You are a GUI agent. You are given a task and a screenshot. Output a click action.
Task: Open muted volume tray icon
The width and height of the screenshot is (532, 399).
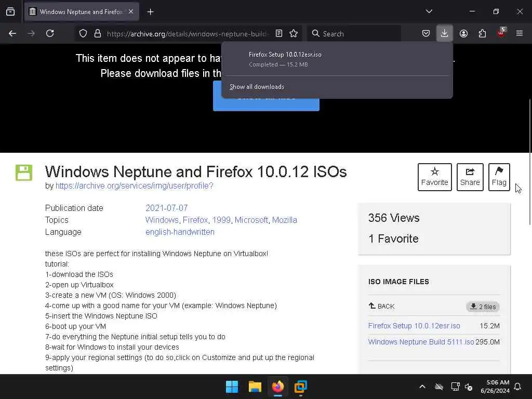pos(469,387)
